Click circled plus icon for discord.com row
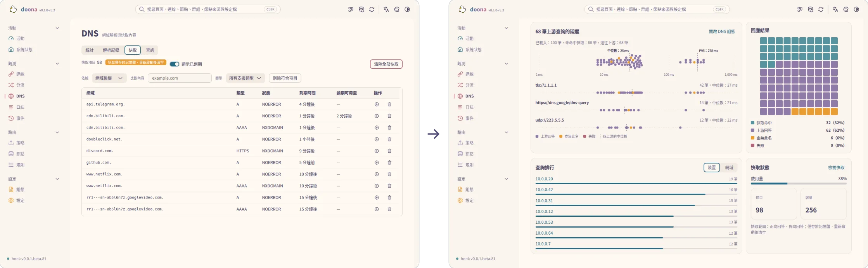 point(377,151)
